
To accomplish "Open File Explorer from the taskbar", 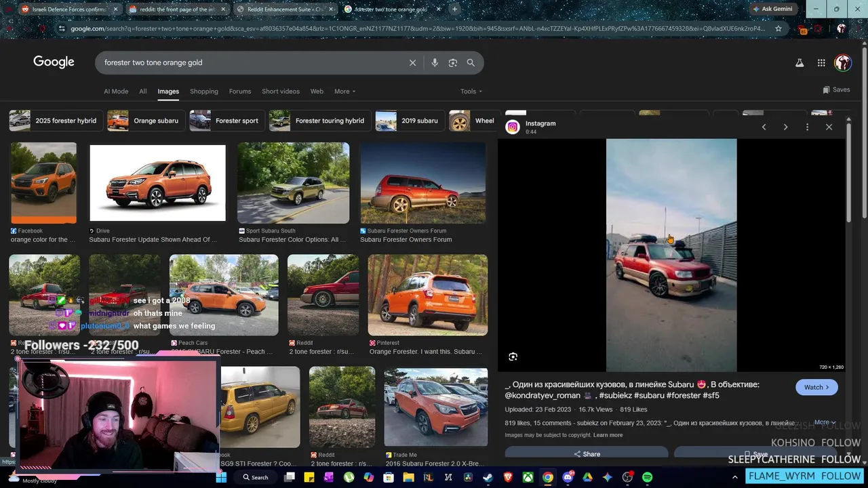I will [x=408, y=477].
